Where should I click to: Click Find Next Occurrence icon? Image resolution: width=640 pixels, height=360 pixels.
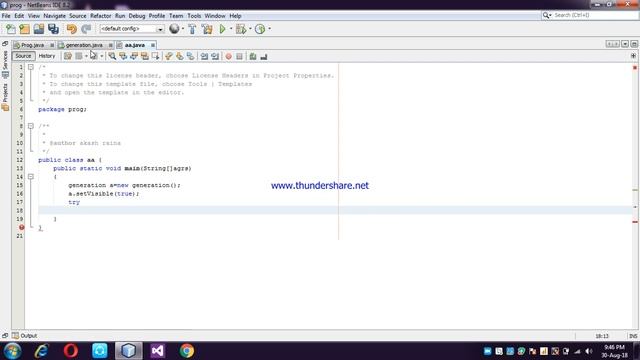tap(134, 56)
